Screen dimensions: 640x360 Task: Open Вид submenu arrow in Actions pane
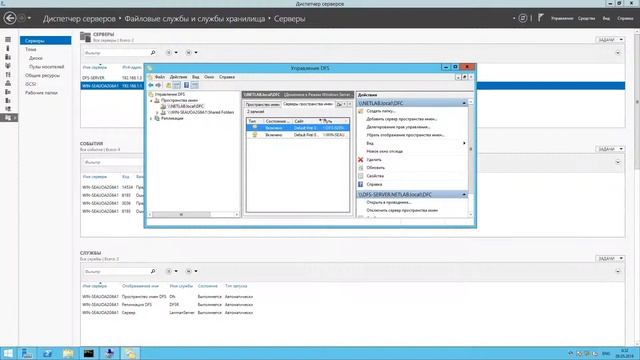click(x=464, y=143)
